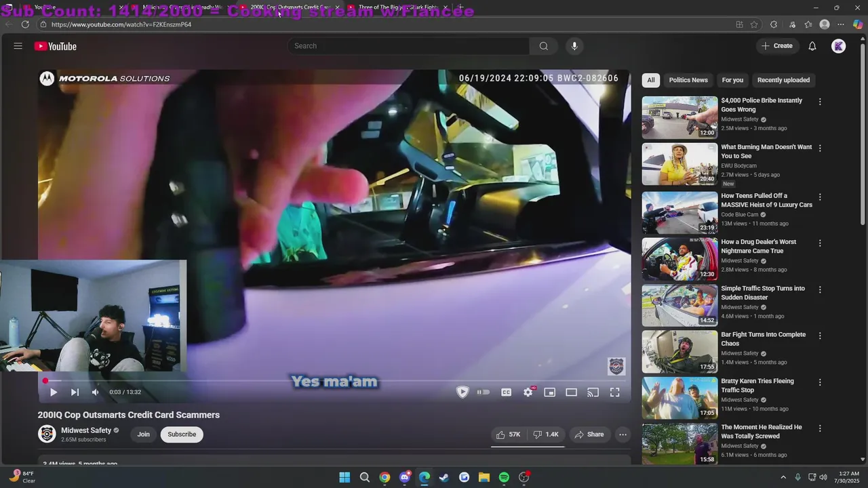Image resolution: width=868 pixels, height=488 pixels.
Task: Open options for How Teens Pulled Off video
Action: tap(820, 197)
